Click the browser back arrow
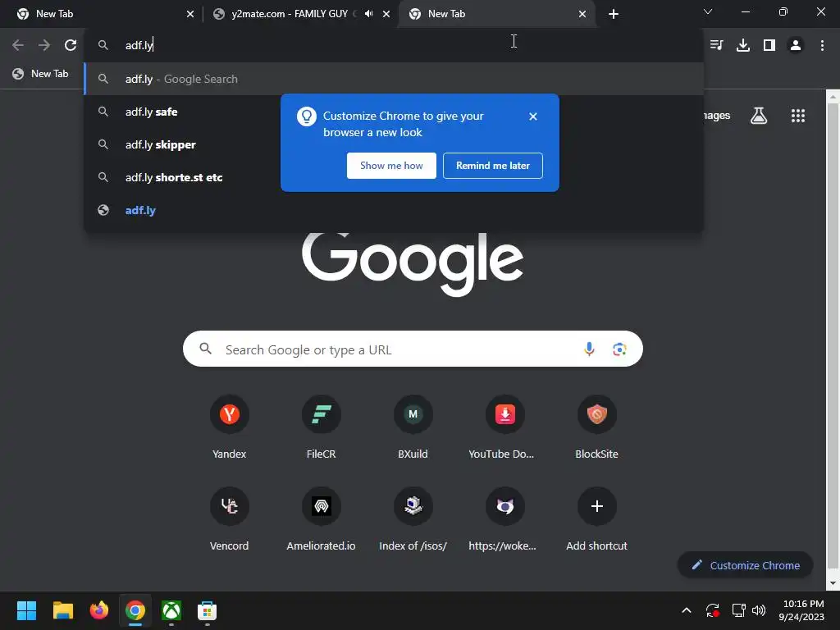 pos(18,45)
